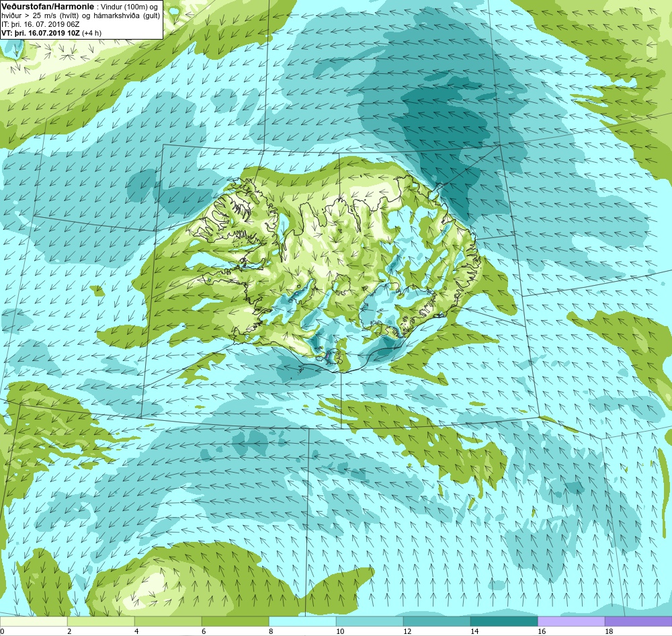
Task: Click the '0' label on wind scale
Action: point(2,631)
